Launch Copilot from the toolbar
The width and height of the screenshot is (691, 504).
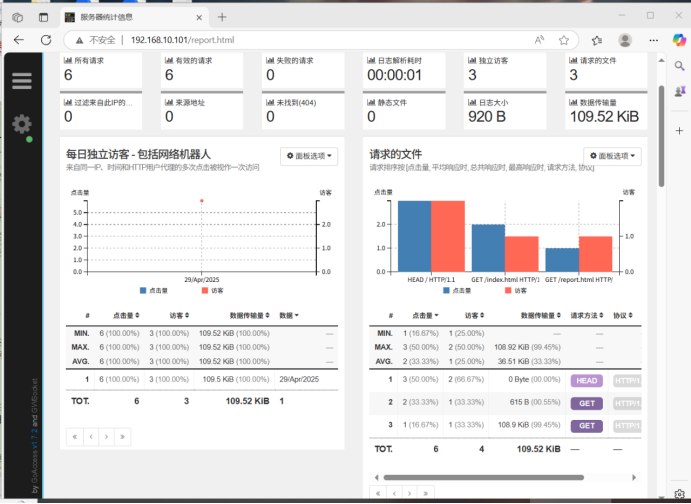tap(679, 40)
